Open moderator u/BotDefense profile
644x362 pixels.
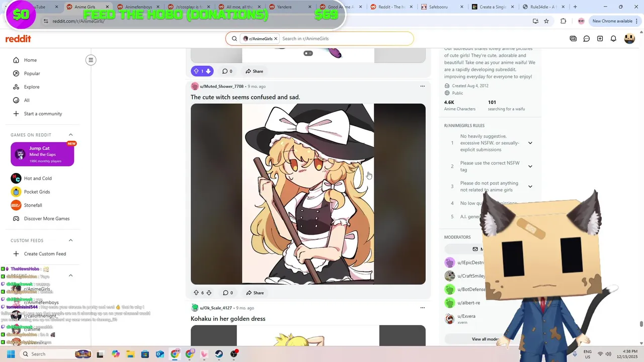click(471, 290)
